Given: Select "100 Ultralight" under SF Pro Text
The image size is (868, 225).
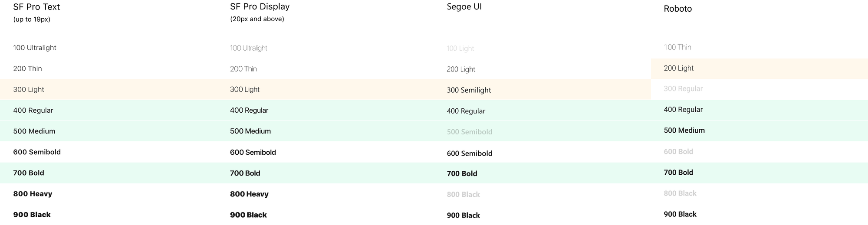Looking at the screenshot, I should (35, 48).
